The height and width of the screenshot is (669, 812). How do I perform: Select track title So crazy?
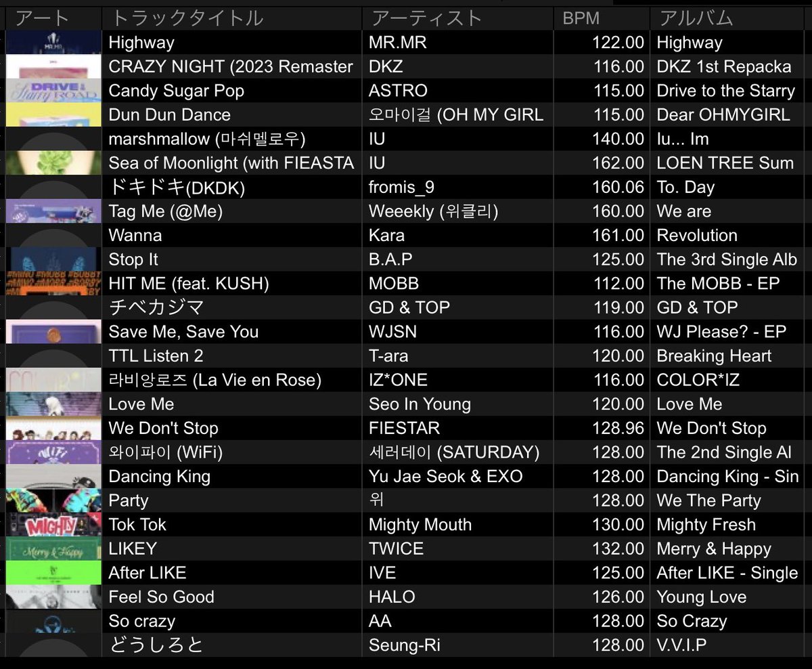(x=141, y=622)
